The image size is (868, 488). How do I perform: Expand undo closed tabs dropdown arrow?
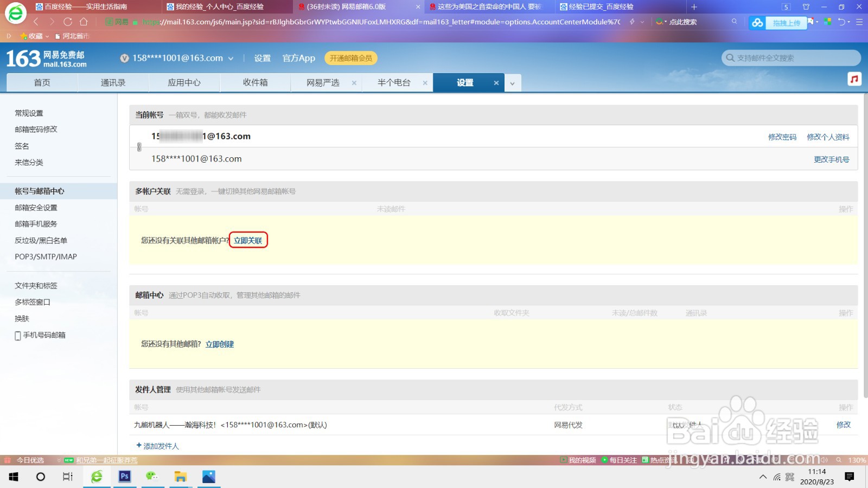[x=849, y=22]
